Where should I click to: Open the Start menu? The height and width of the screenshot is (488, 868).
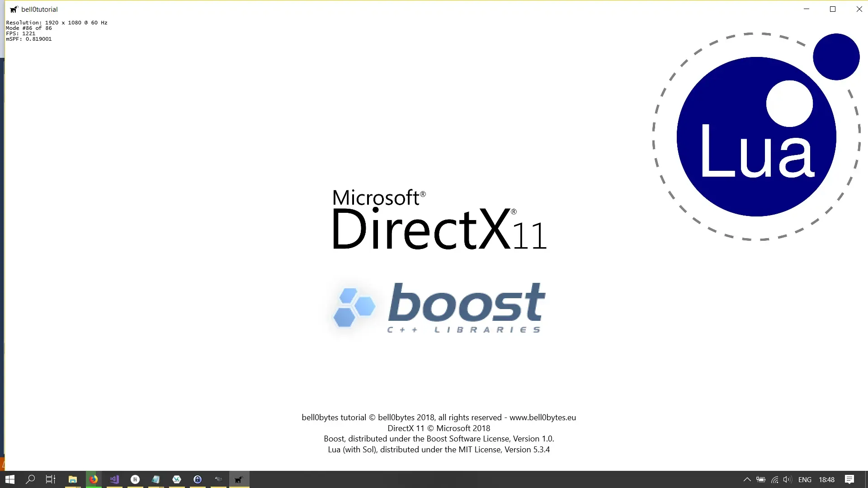9,479
